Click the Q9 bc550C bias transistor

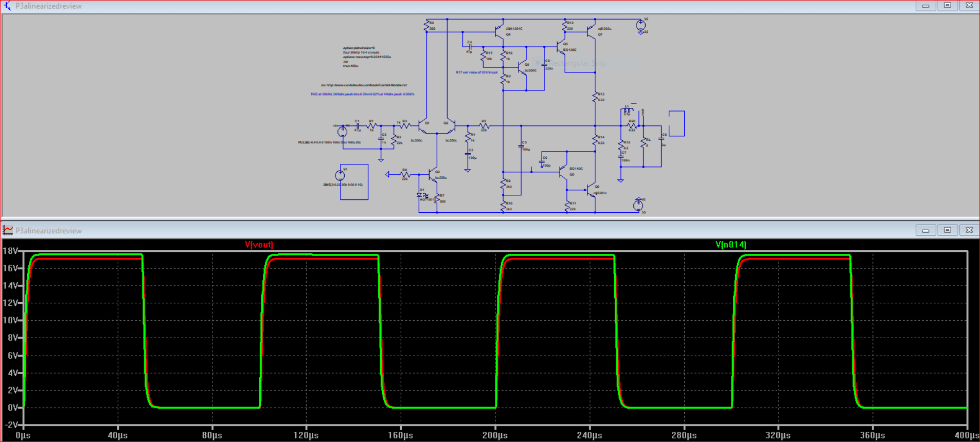522,68
